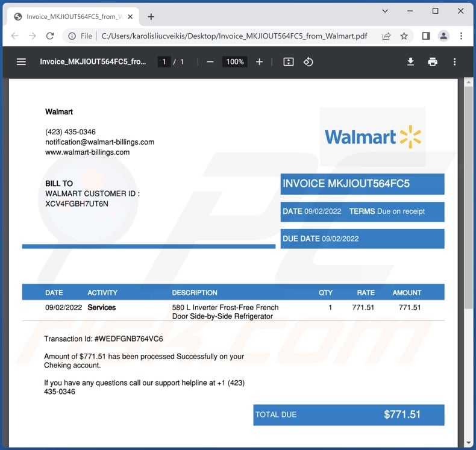Print the invoice PDF
The height and width of the screenshot is (450, 476).
[x=433, y=62]
